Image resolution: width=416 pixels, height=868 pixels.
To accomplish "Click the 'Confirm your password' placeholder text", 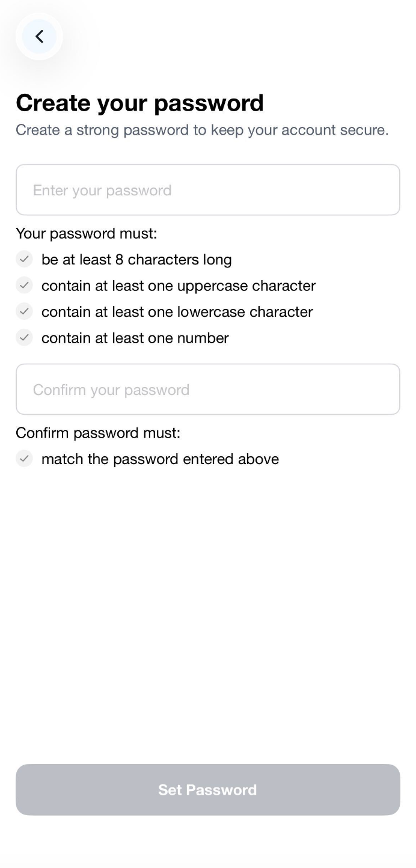I will tap(111, 390).
